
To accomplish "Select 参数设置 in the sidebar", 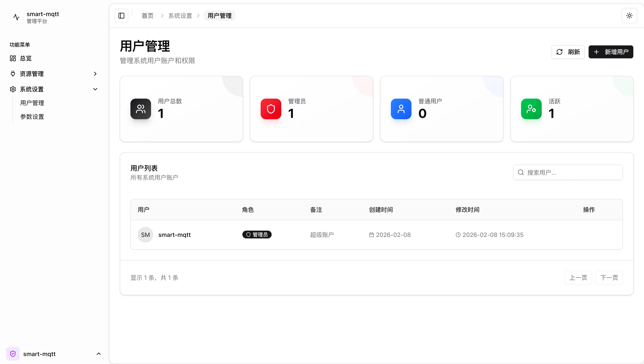I will 32,117.
